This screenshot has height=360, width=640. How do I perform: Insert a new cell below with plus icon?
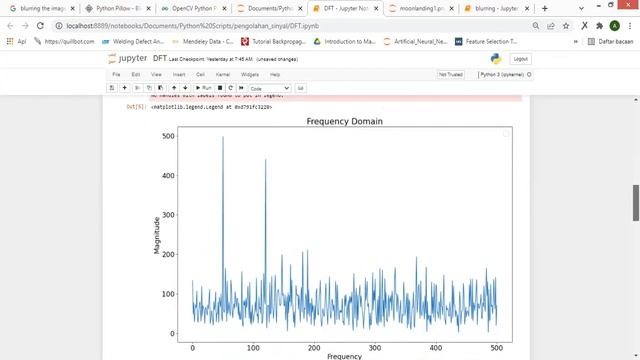(124, 88)
